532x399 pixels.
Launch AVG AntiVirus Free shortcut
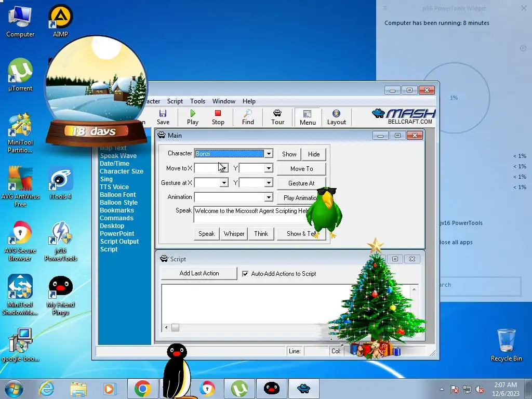coord(20,187)
